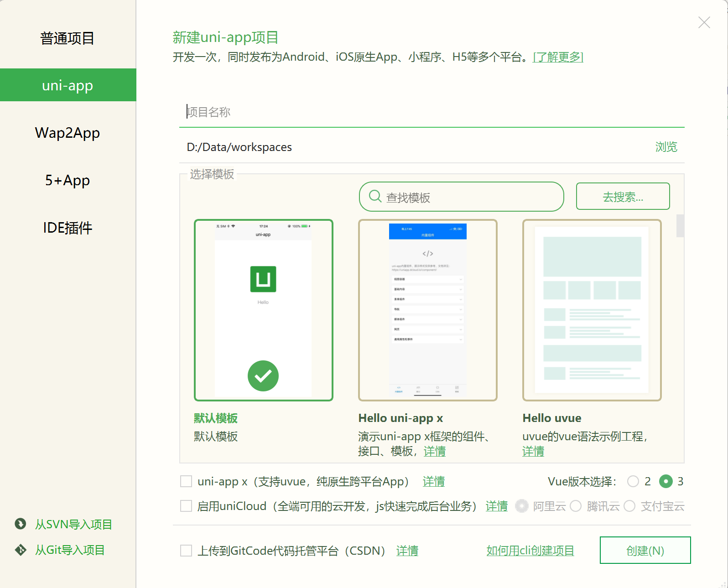Viewport: 728px width, 588px height.
Task: Open the Wap2App project type
Action: point(68,133)
